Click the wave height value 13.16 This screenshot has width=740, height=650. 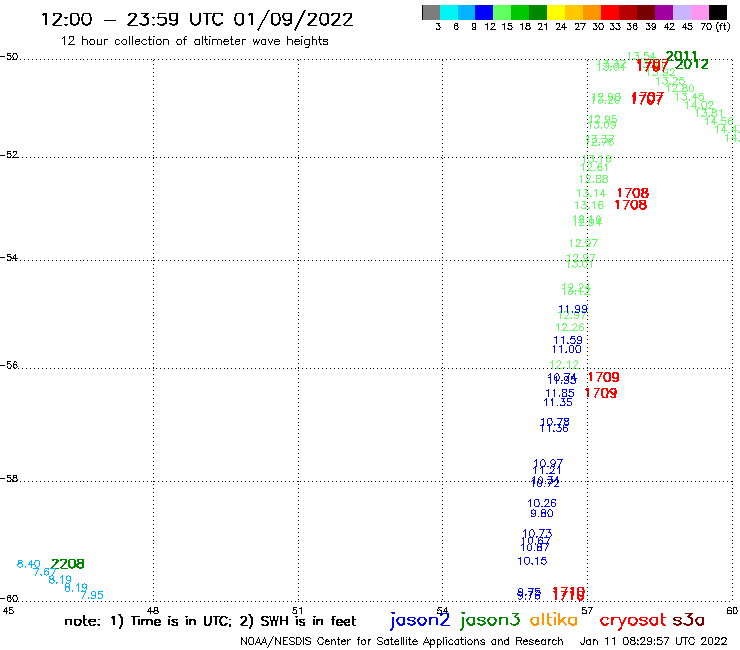tap(589, 205)
